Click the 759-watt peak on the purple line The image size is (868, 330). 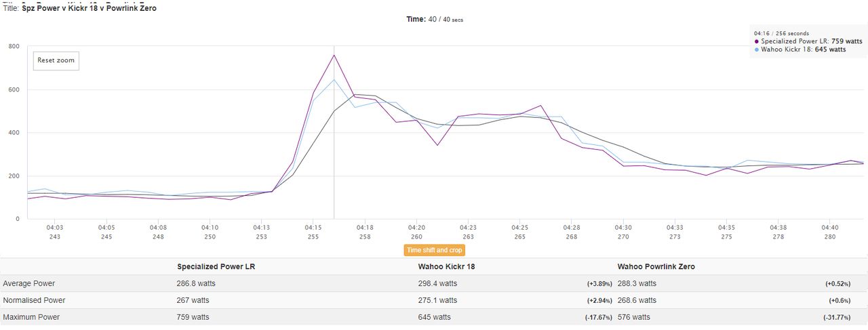[334, 55]
